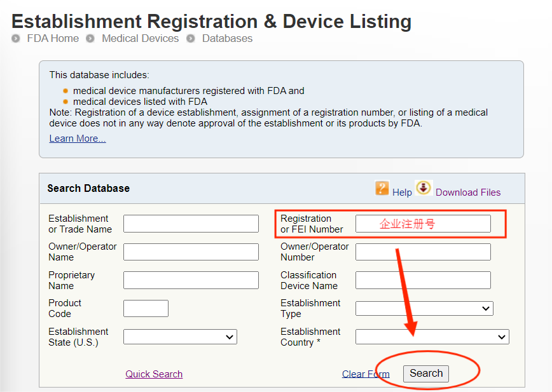Expand the Establishment Type dropdown

424,308
